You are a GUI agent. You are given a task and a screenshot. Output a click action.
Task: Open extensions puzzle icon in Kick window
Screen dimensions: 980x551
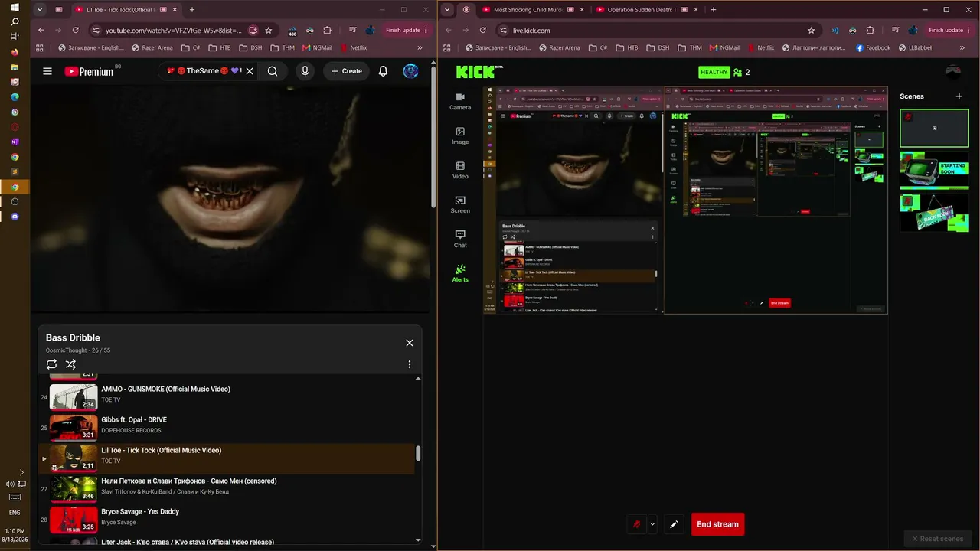click(871, 30)
